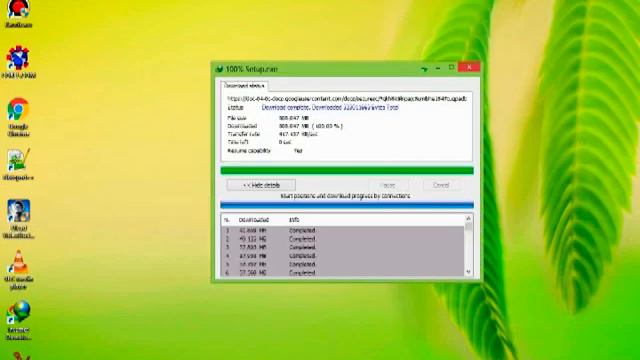Open the Bandicam desktop shortcut
This screenshot has height=360, width=640.
pos(18,14)
